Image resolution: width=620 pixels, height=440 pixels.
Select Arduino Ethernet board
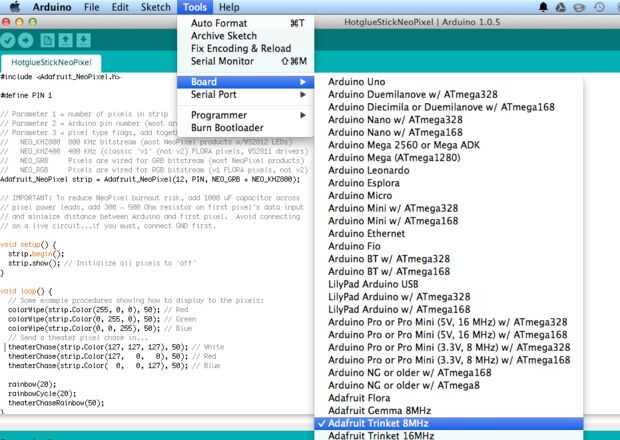(x=449, y=234)
